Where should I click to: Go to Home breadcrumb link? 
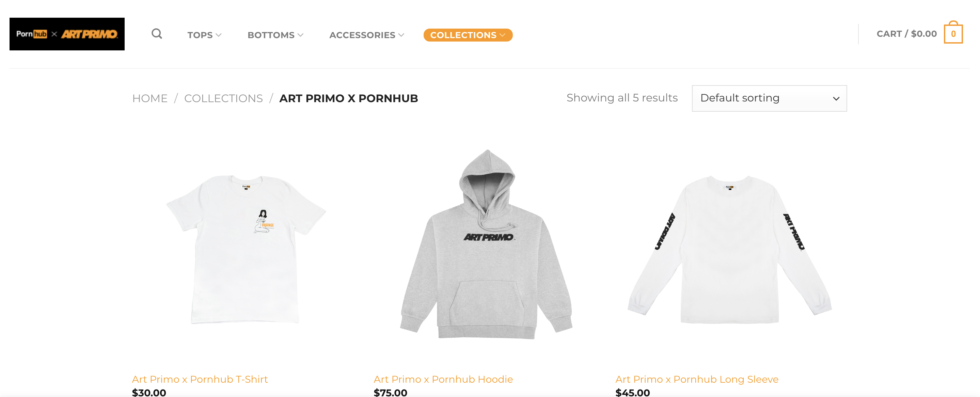[x=150, y=98]
